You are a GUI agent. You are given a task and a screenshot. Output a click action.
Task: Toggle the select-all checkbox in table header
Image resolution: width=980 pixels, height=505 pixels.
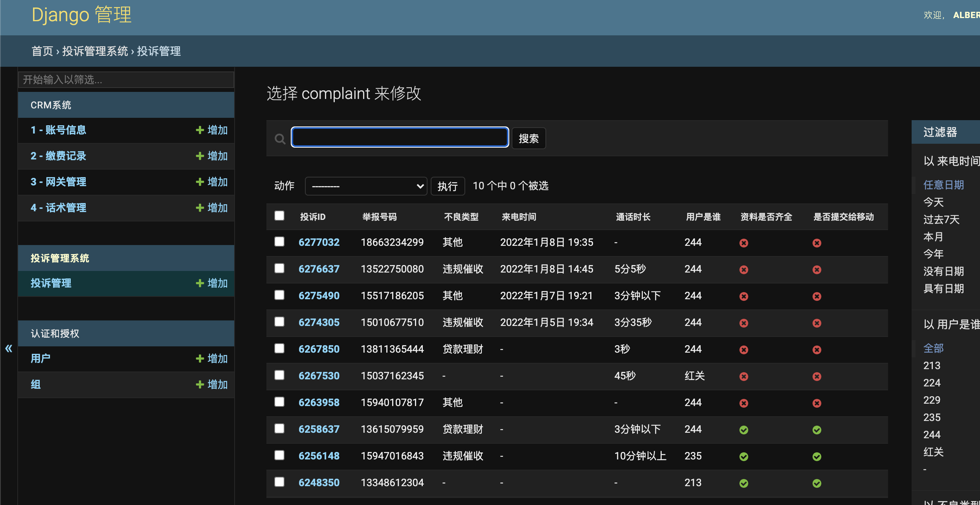coord(279,216)
